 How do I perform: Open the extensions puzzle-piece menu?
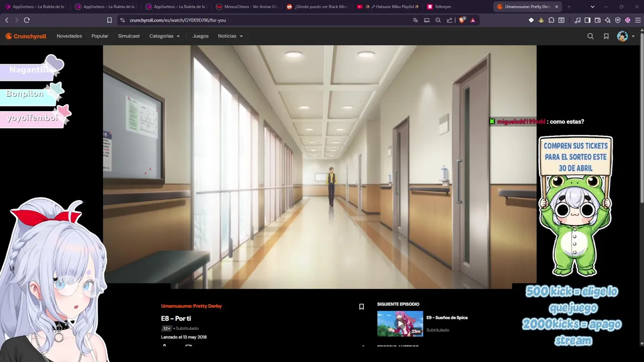[x=551, y=20]
